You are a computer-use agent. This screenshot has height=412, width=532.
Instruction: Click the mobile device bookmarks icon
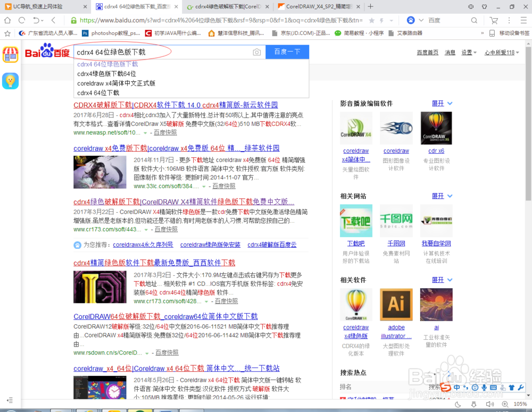tap(492, 33)
